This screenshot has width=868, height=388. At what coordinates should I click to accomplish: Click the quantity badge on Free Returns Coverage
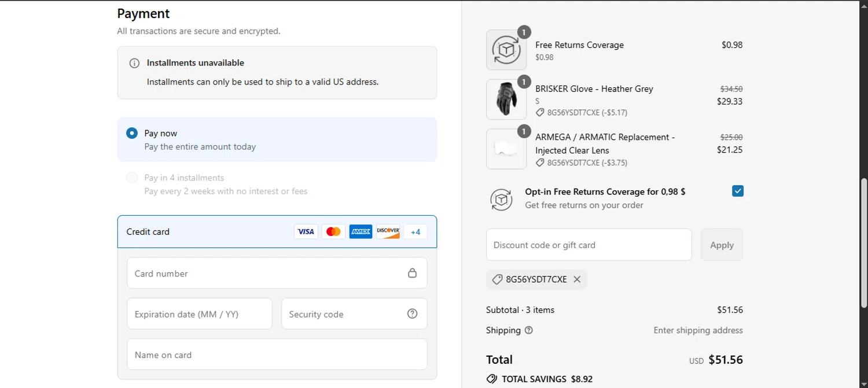click(524, 32)
